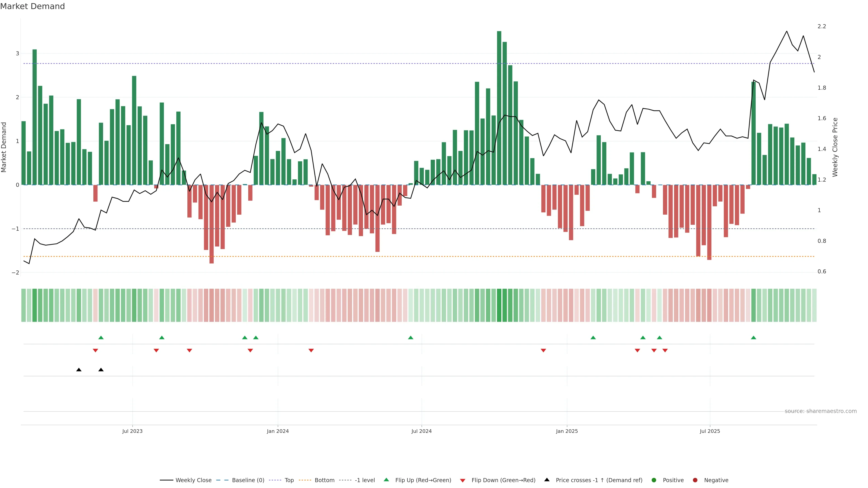Click the green Positive circle legend icon
This screenshot has width=868, height=488.
point(654,480)
